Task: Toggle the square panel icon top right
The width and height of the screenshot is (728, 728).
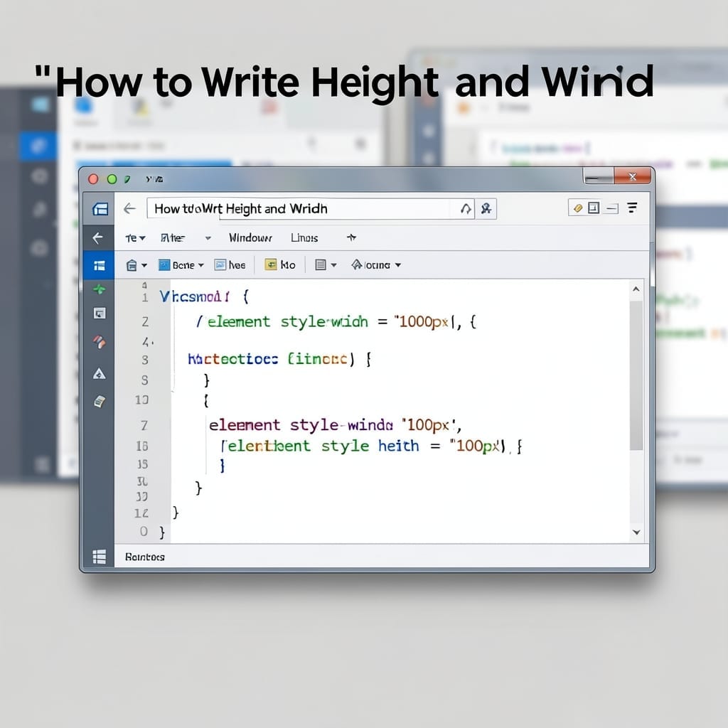Action: tap(594, 208)
